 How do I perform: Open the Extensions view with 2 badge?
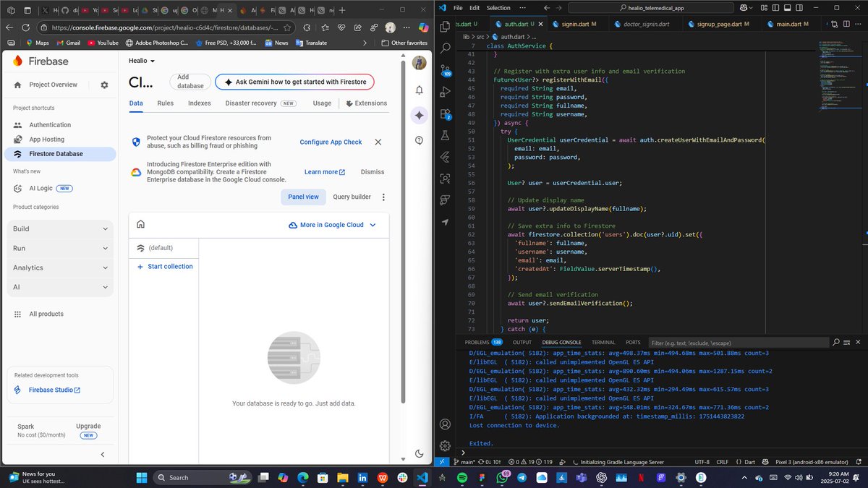pos(445,114)
